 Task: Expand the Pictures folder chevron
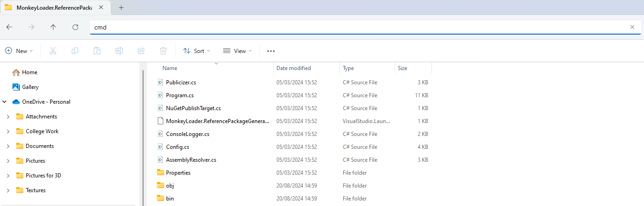pyautogui.click(x=8, y=161)
